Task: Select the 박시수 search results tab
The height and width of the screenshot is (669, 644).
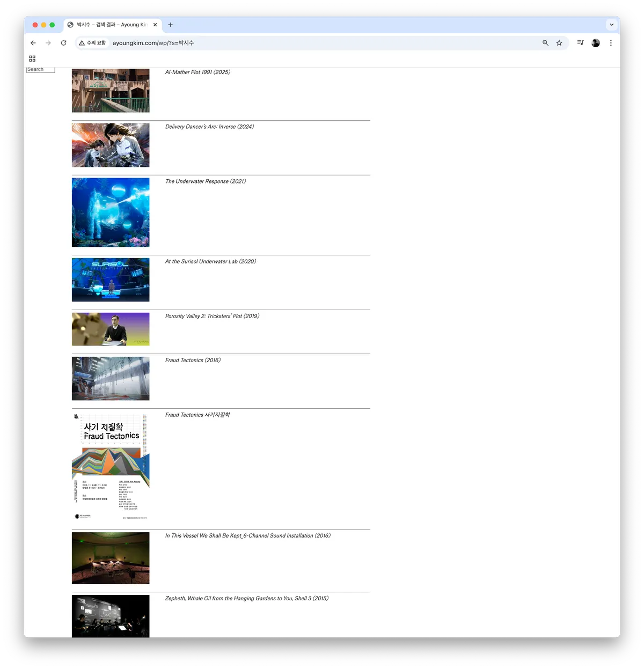Action: tap(113, 25)
